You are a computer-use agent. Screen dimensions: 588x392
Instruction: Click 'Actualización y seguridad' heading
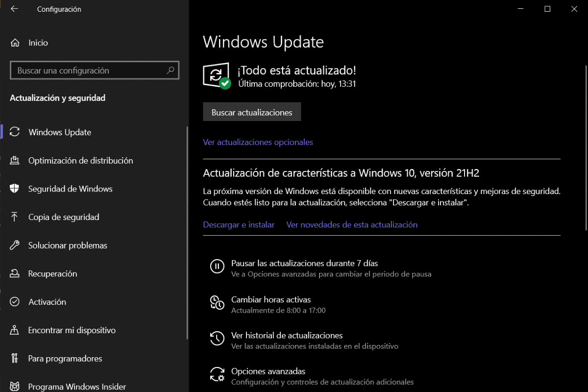58,98
